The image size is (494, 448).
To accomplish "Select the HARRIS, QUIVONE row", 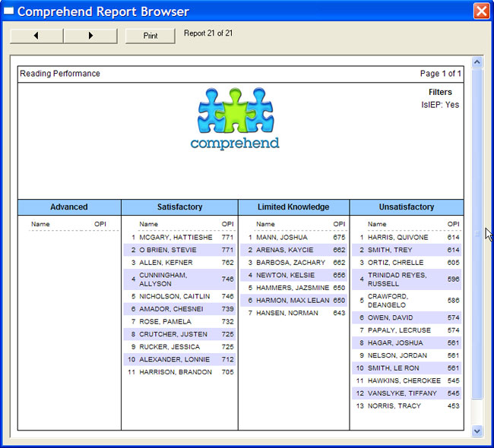I will point(407,238).
